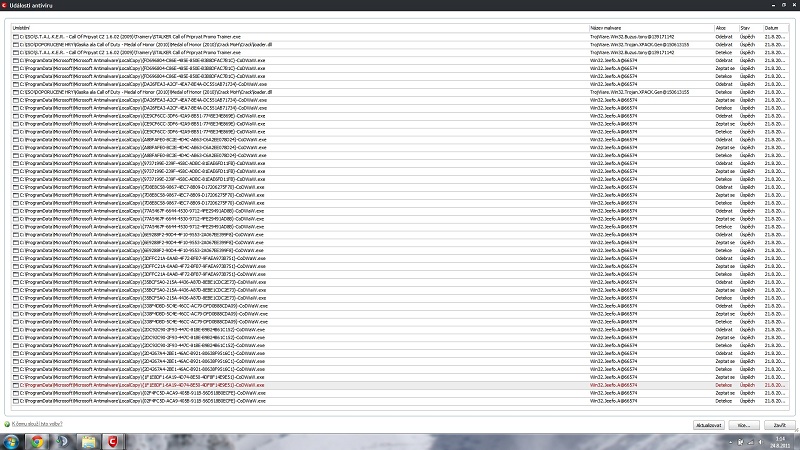The image size is (800, 450).
Task: Open the system tray clock
Action: click(780, 442)
